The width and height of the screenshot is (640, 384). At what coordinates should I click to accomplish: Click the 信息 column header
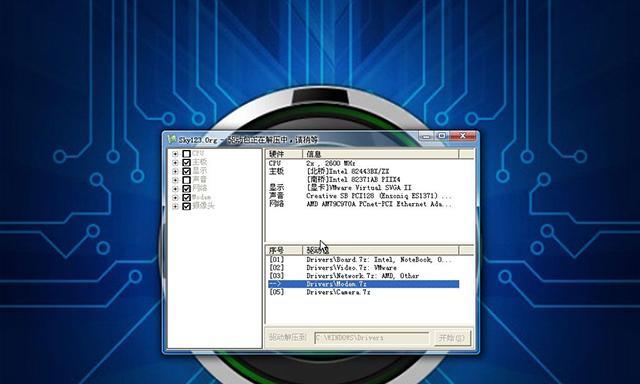(381, 154)
